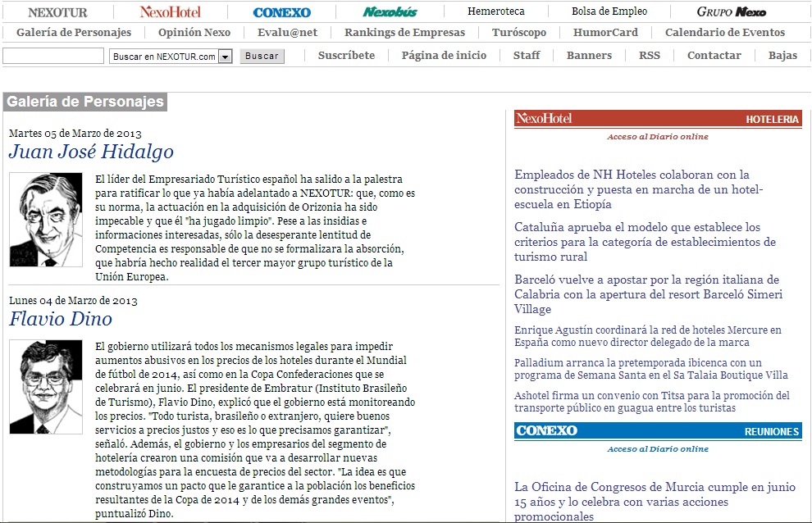812x523 pixels.
Task: Open the Juan José Hidalgo headline
Action: coord(91,152)
